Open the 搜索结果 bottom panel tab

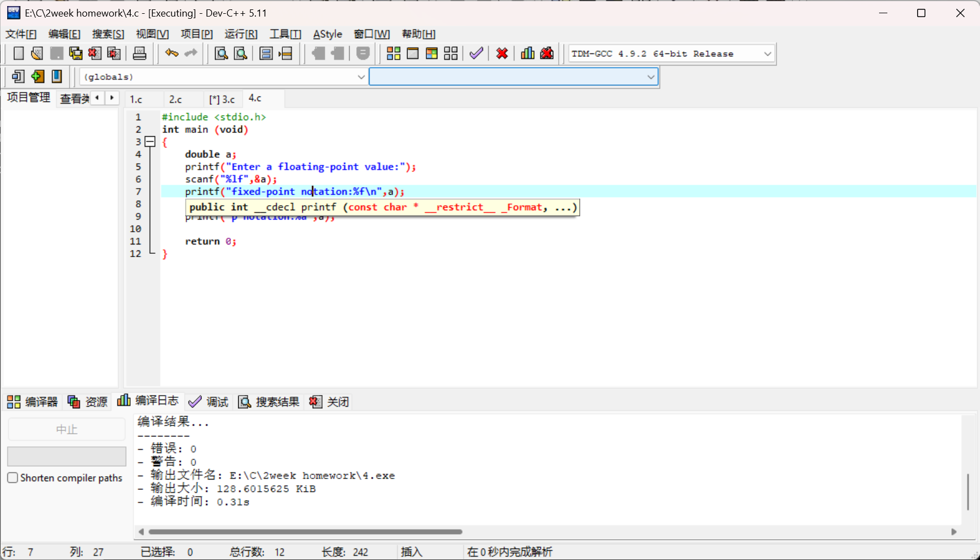click(269, 402)
